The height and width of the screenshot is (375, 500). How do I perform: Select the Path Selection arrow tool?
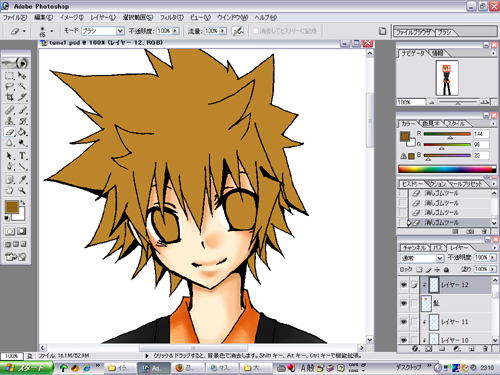[9, 156]
